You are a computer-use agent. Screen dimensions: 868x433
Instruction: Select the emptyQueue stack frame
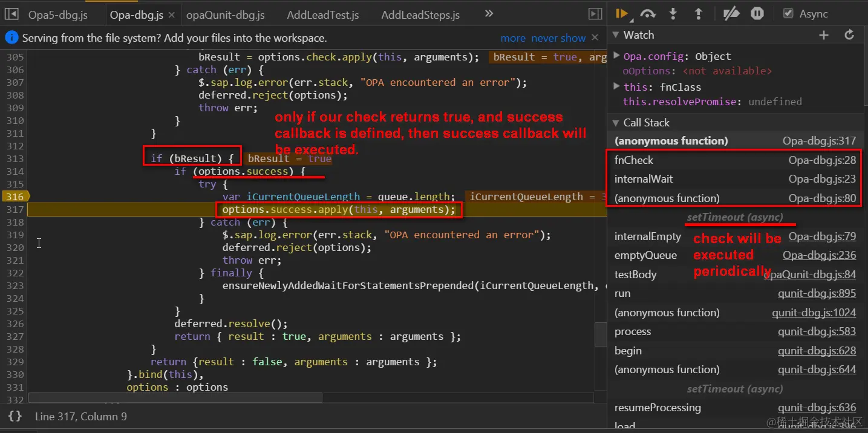click(x=735, y=255)
